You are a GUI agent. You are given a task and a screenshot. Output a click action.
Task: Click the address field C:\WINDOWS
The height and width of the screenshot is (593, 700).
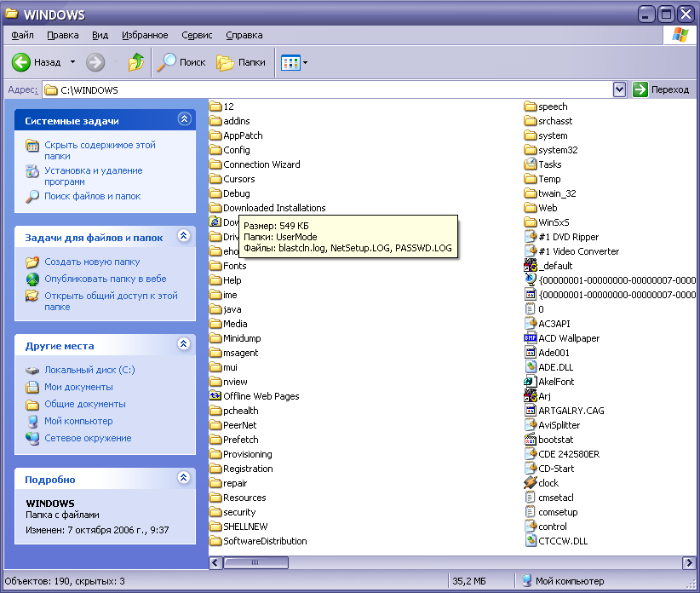(328, 90)
